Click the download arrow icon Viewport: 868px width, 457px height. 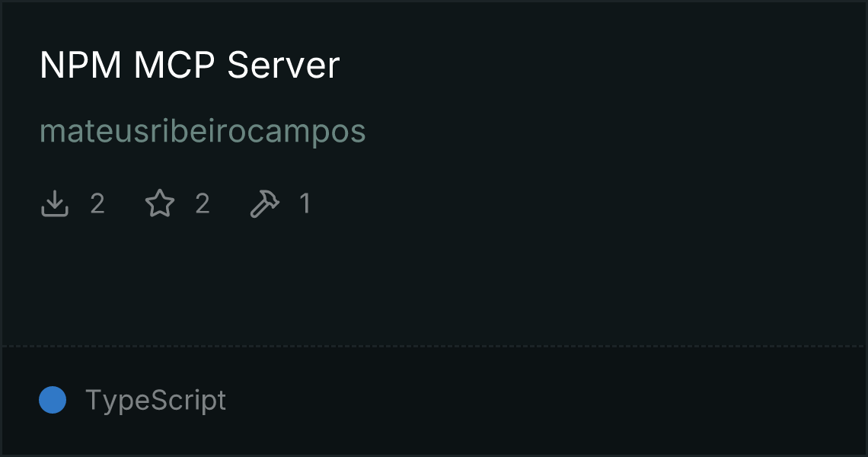(x=55, y=203)
